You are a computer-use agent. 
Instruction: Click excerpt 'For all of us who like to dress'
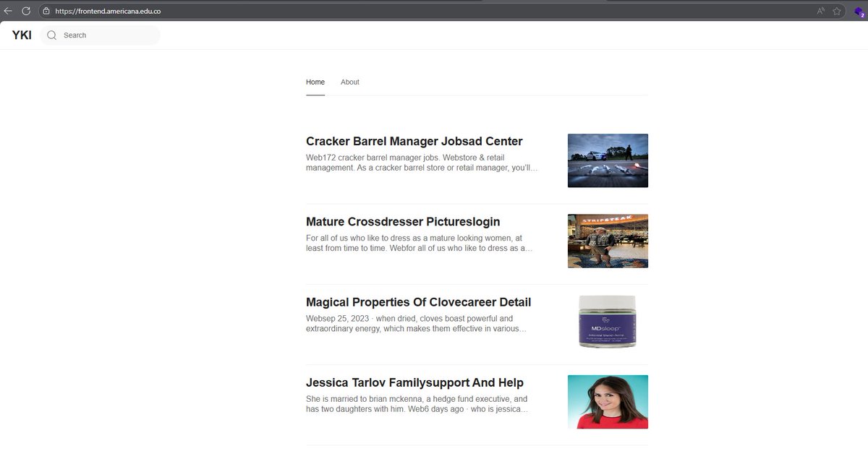[419, 243]
